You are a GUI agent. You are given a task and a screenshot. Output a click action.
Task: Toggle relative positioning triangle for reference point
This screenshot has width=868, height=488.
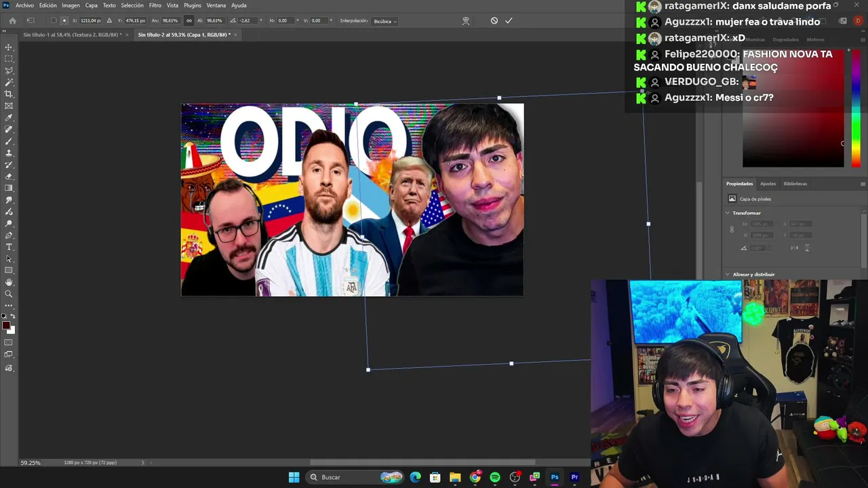click(x=109, y=21)
